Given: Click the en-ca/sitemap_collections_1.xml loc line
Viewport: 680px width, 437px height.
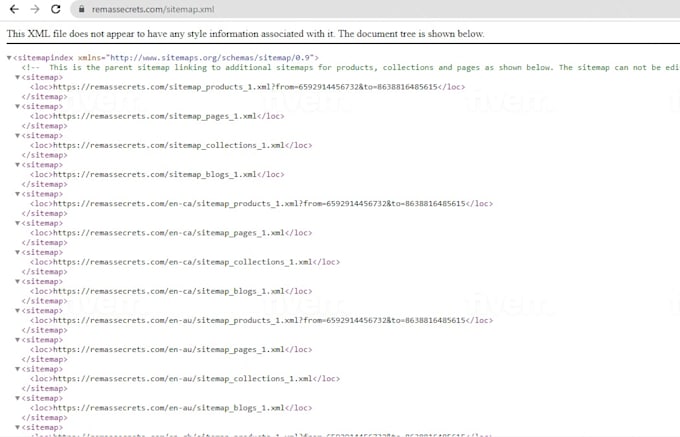Looking at the screenshot, I should coord(185,262).
